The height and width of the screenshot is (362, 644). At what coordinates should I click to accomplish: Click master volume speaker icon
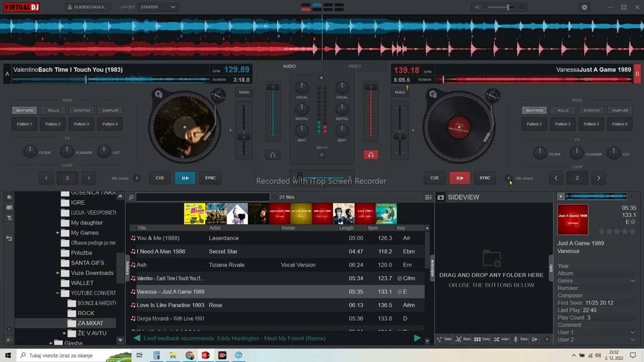(x=477, y=7)
